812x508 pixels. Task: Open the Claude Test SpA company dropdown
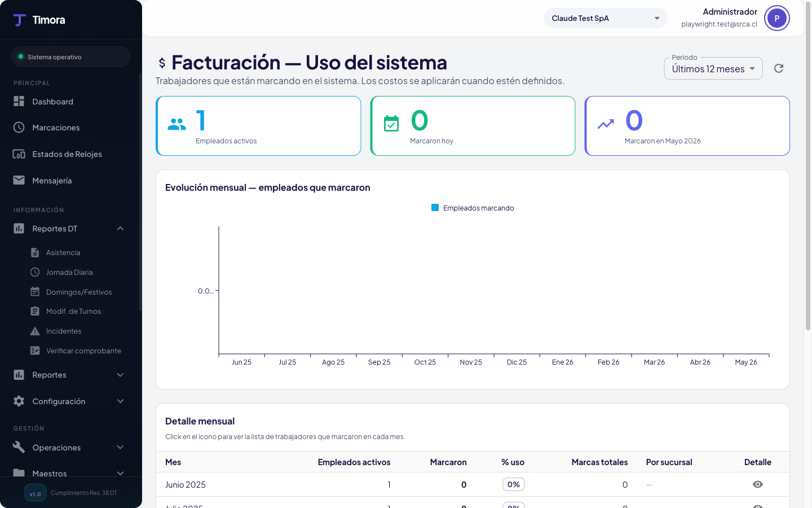click(x=606, y=18)
